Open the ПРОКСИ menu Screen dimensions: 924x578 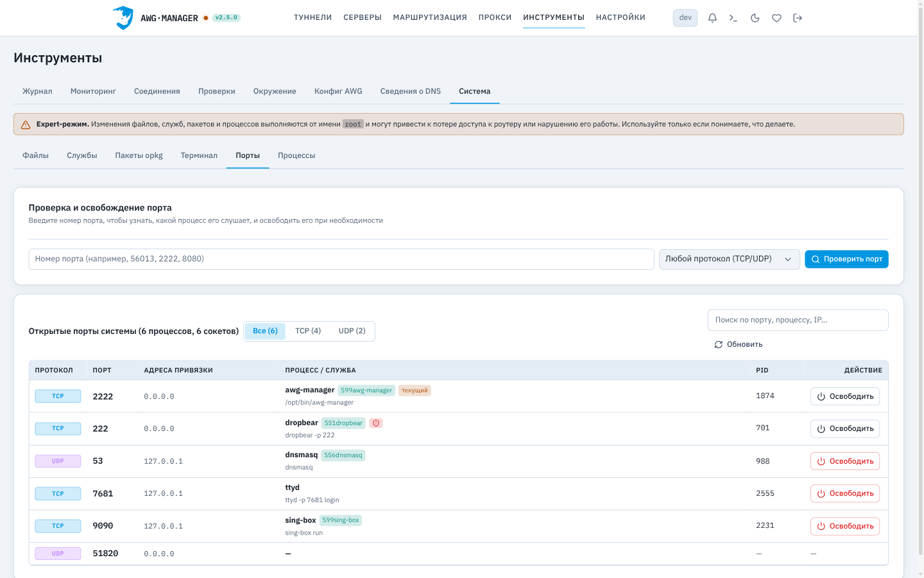(x=495, y=18)
